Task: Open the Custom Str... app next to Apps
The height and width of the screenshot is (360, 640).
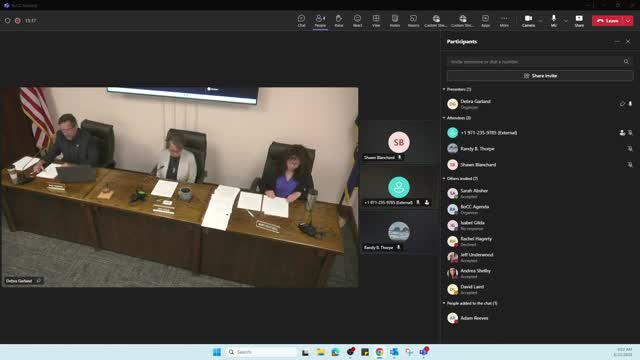Action: click(x=462, y=20)
